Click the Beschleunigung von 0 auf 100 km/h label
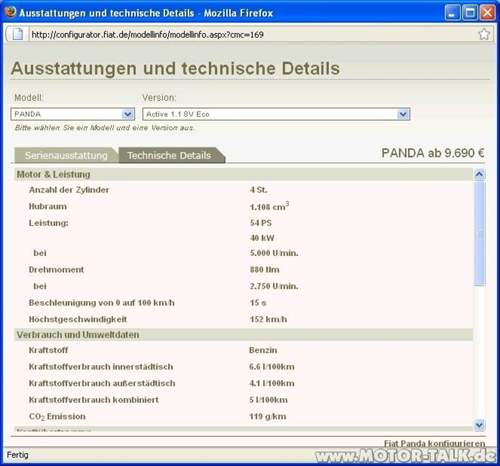The width and height of the screenshot is (500, 466). pyautogui.click(x=102, y=303)
